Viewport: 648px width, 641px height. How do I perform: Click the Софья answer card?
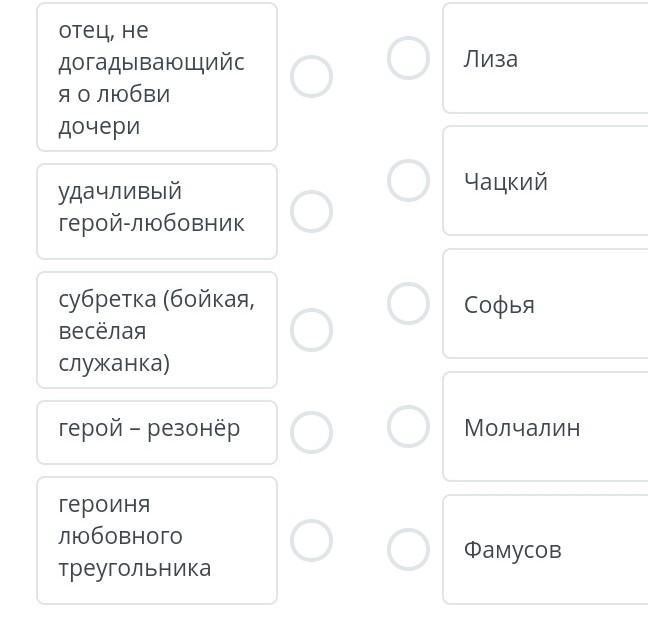click(x=546, y=303)
